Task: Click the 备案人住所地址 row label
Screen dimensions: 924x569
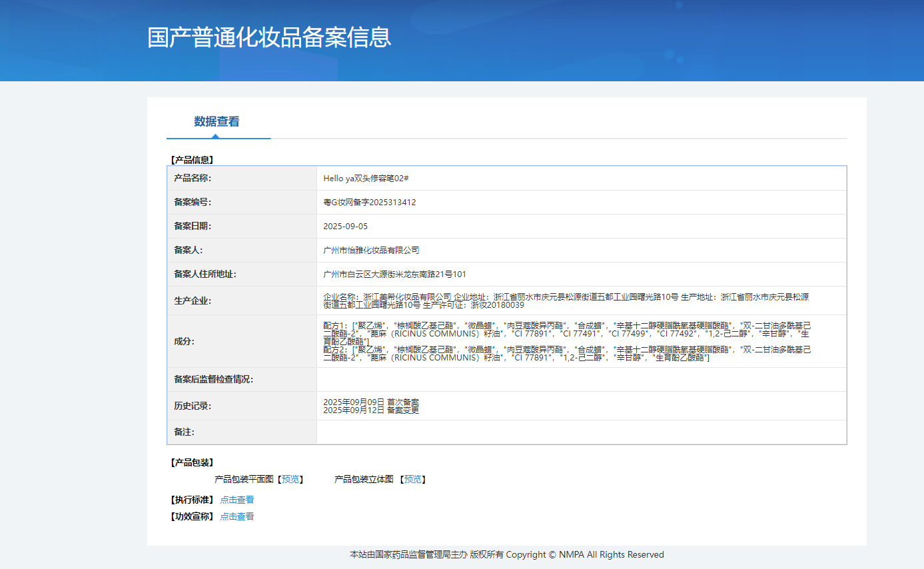Action: 205,274
